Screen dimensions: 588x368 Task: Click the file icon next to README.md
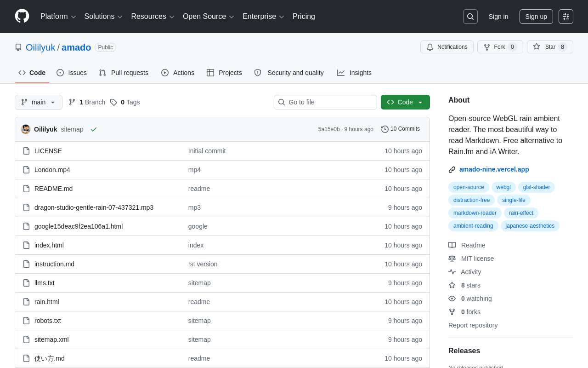click(26, 189)
